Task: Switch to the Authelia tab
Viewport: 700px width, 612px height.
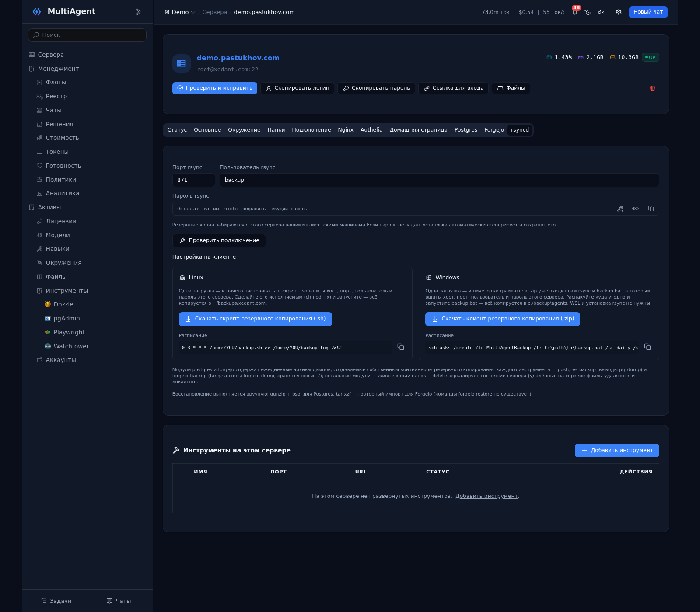Action: click(371, 130)
